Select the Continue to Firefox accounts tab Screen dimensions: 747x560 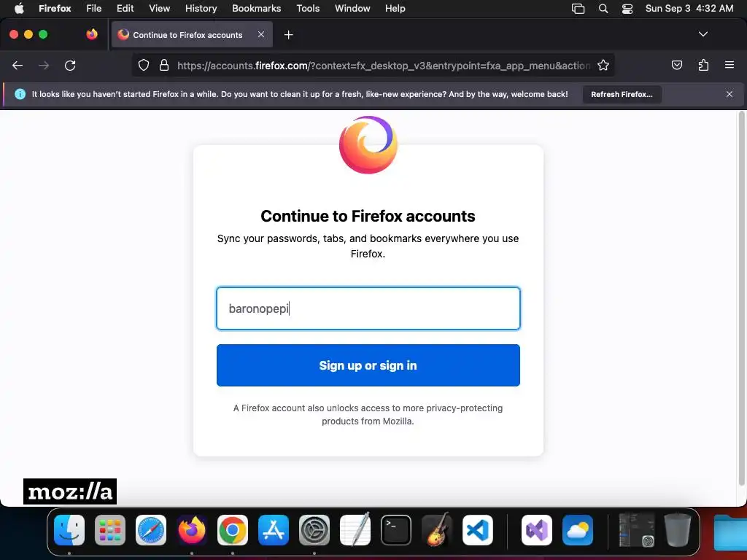192,34
